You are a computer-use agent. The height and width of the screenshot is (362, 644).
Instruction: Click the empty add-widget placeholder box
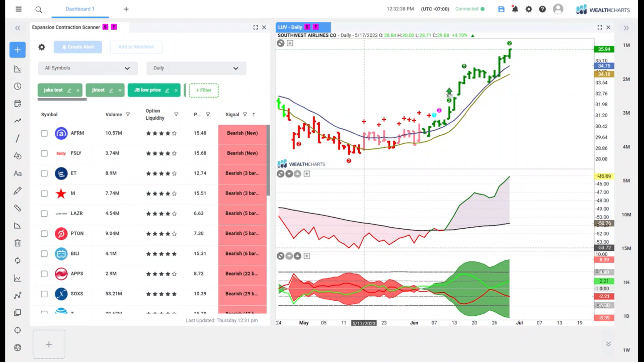pos(49,344)
